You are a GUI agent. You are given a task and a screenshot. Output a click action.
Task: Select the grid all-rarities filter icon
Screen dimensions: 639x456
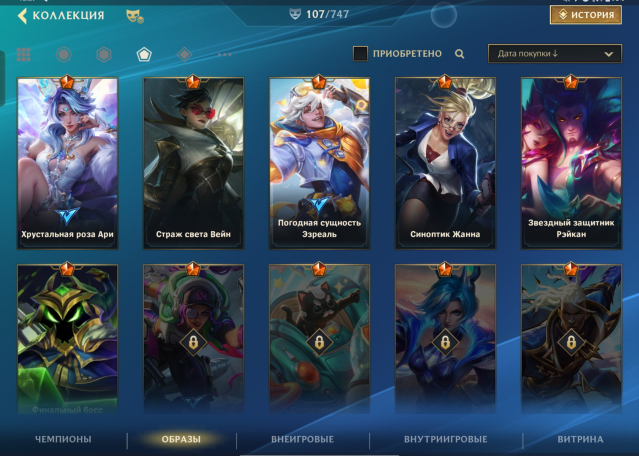click(x=23, y=54)
